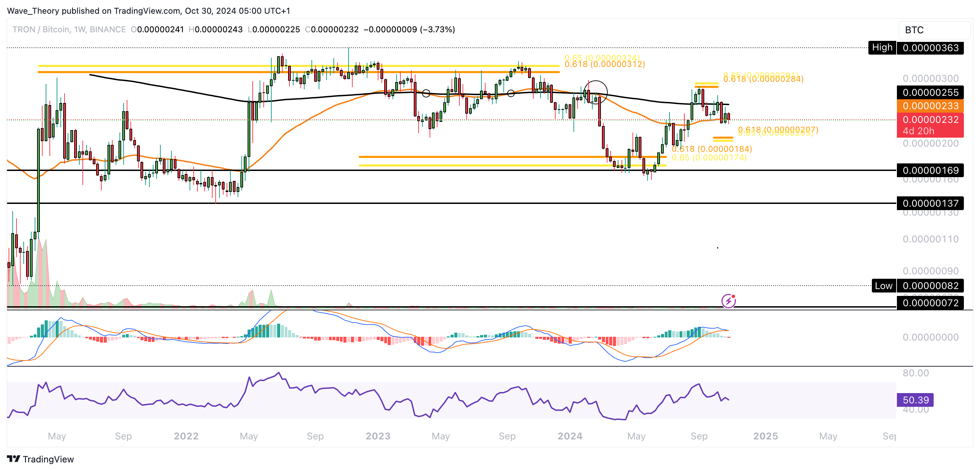Click the 0.618 (0.00000184) Fibonacci label
The height and width of the screenshot is (471, 980).
[x=712, y=149]
